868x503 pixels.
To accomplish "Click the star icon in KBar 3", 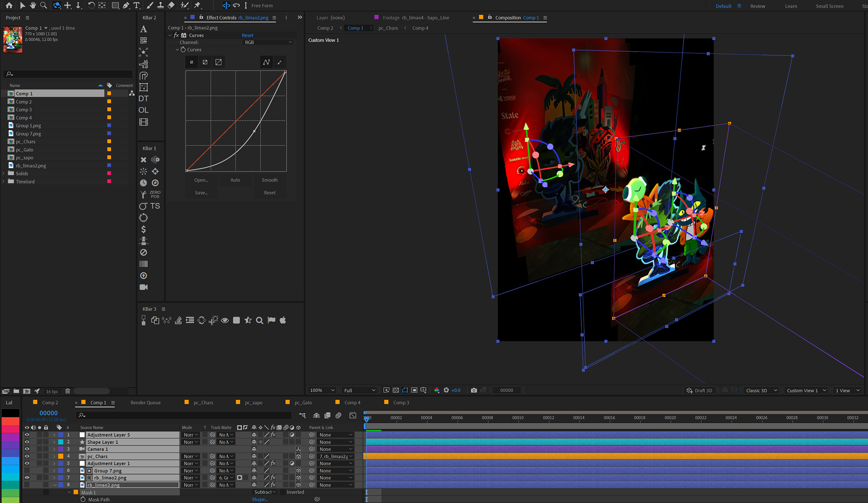I will tap(248, 320).
